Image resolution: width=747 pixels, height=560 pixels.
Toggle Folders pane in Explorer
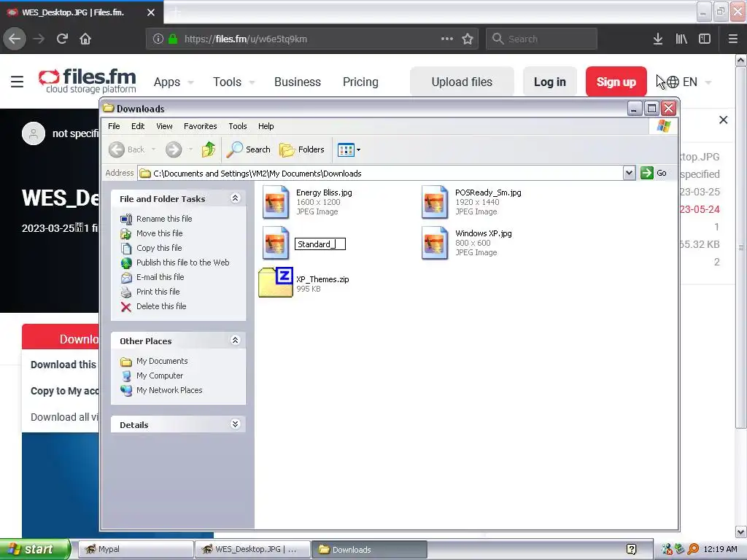tap(301, 149)
